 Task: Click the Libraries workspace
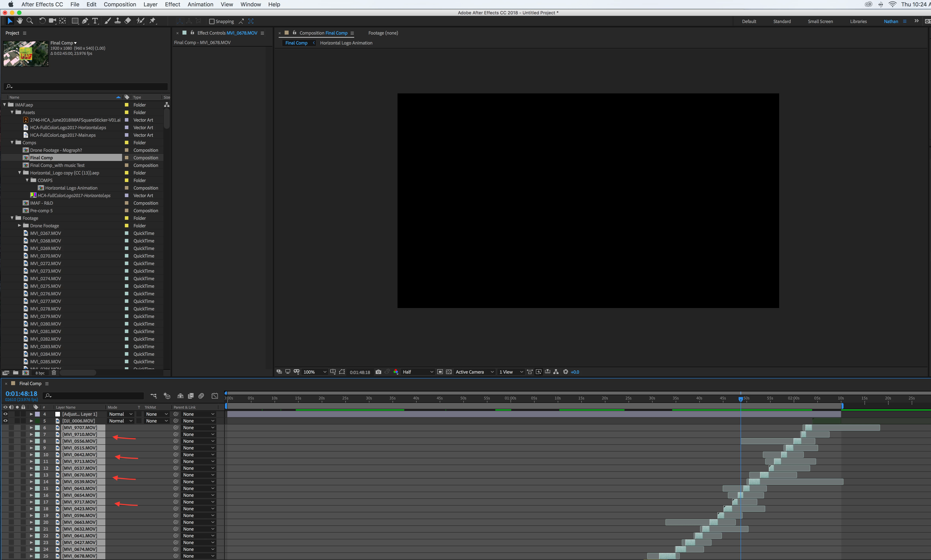point(858,21)
